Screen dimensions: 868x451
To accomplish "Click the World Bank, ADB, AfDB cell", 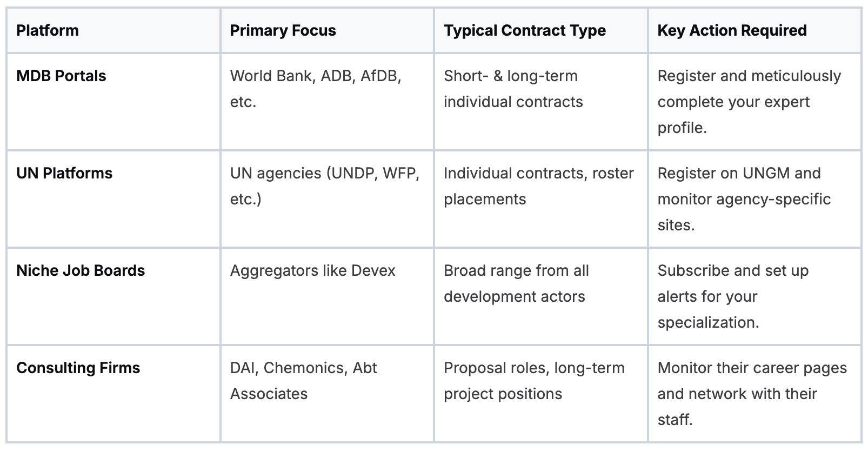I will click(316, 89).
